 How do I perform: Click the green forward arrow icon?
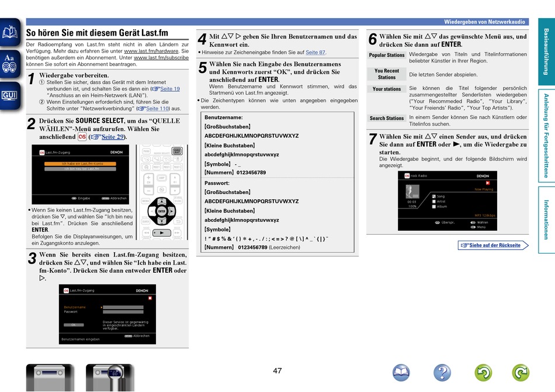click(x=521, y=372)
